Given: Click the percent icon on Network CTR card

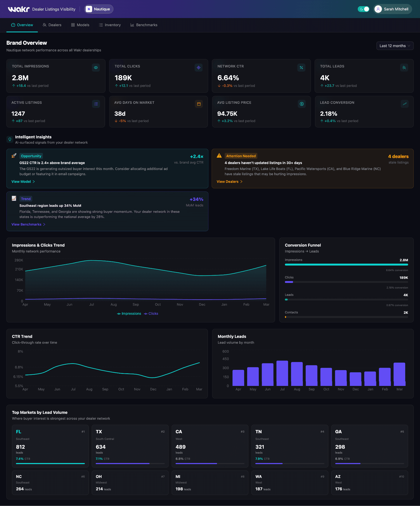Looking at the screenshot, I should click(x=301, y=67).
